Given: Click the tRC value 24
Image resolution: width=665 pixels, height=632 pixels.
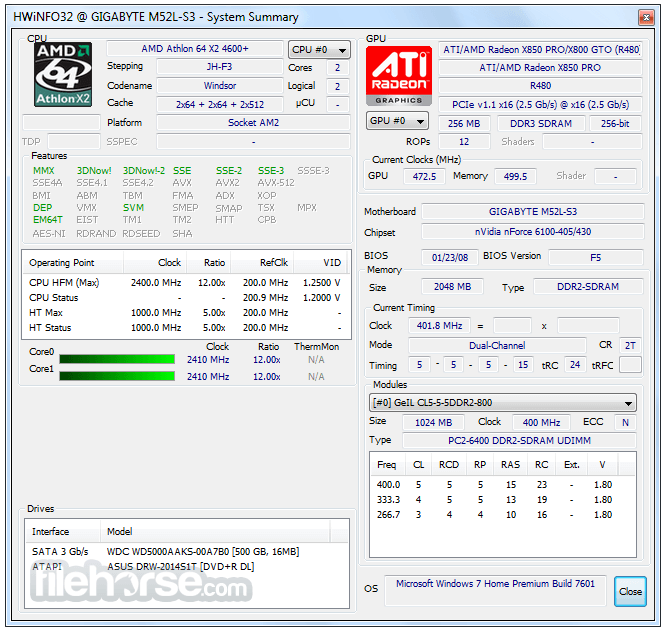Looking at the screenshot, I should [x=575, y=365].
